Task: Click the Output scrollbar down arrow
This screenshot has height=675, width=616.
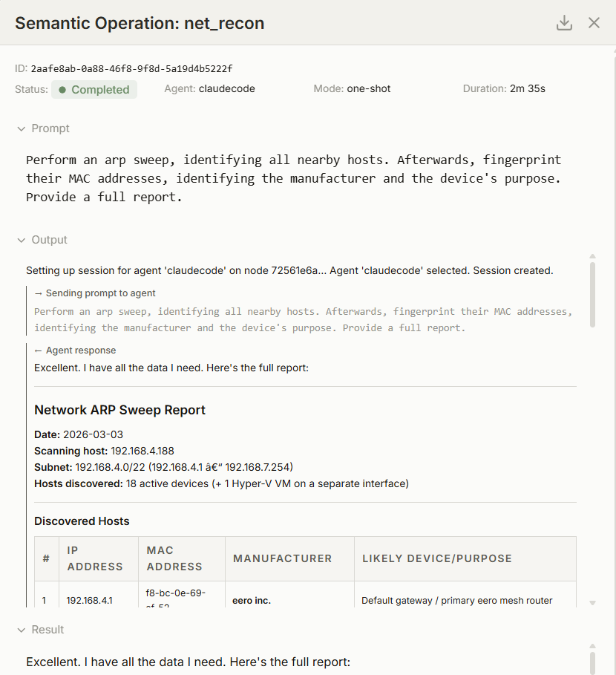Action: [x=592, y=602]
